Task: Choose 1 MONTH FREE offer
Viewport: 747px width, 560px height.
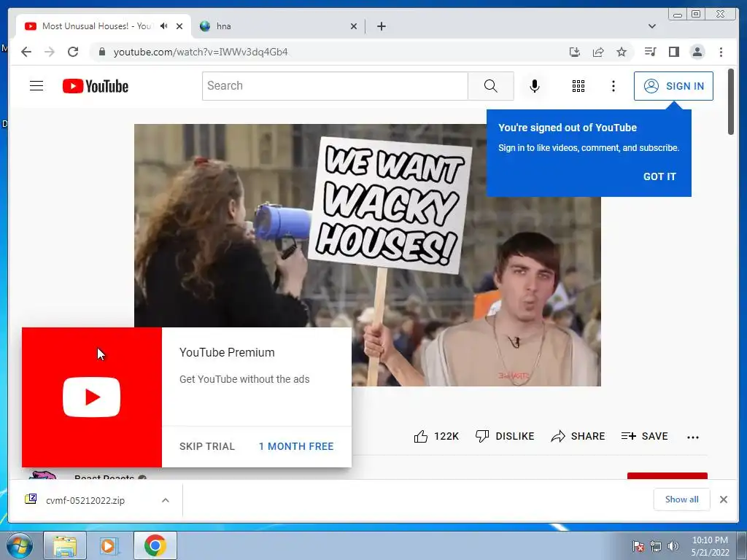Action: coord(296,446)
